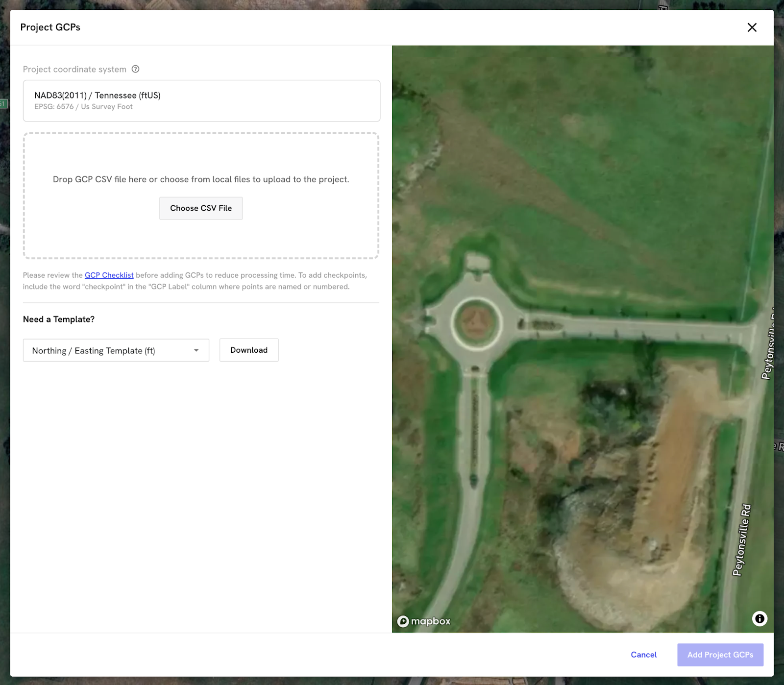Screen dimensions: 784x685
Task: Click the EPSG 6576 subtitle text
Action: point(83,107)
